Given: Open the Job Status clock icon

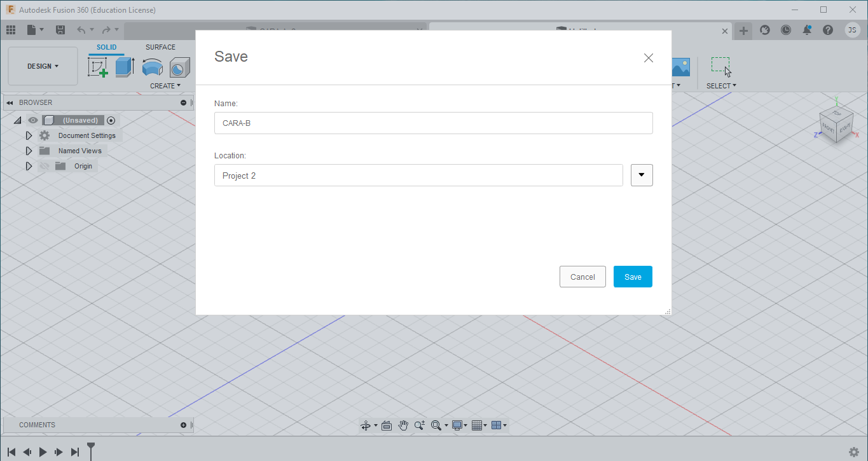Looking at the screenshot, I should coord(786,30).
